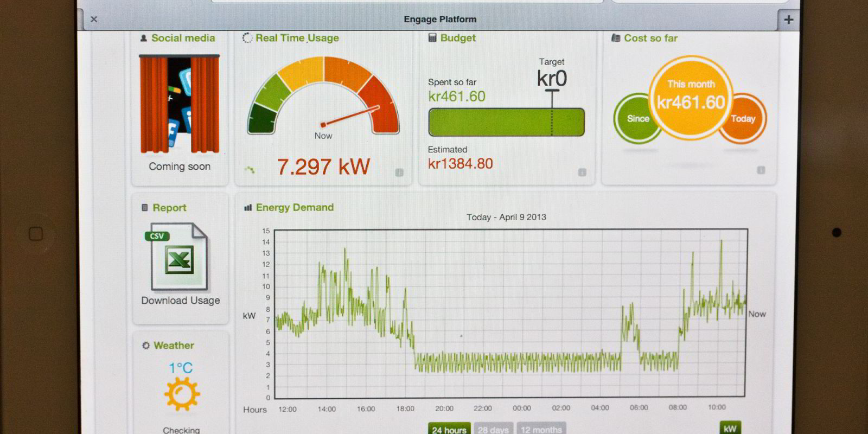Viewport: 868px width, 434px height.
Task: Open a new browser tab with plus
Action: click(788, 20)
